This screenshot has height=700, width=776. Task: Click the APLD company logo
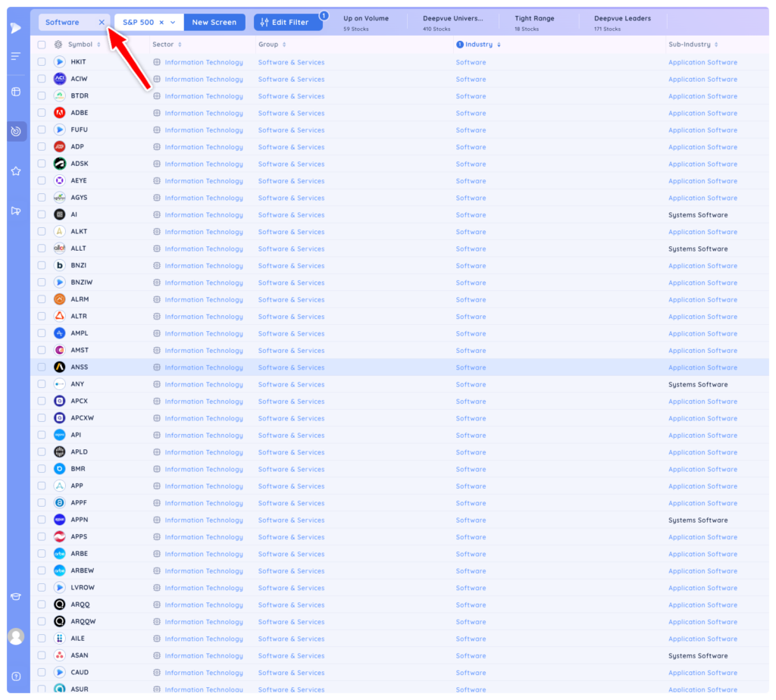[59, 452]
